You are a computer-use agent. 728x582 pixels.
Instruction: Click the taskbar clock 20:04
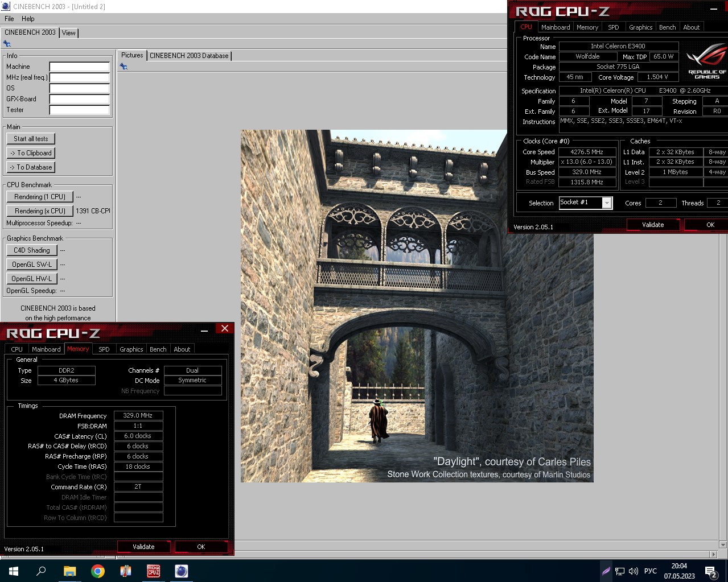[679, 566]
